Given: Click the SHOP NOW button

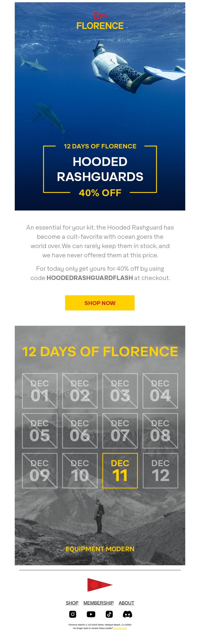Looking at the screenshot, I should 100,303.
